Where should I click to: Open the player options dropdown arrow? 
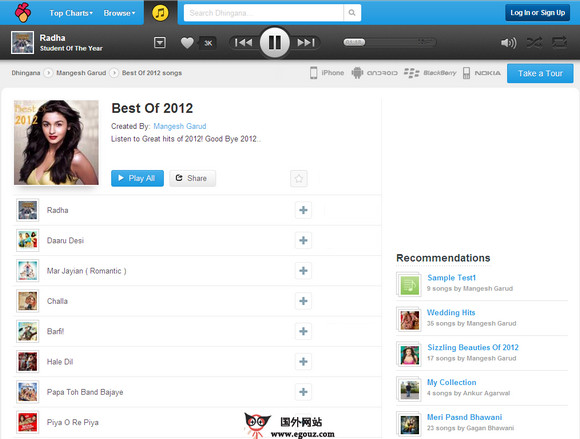[x=160, y=43]
